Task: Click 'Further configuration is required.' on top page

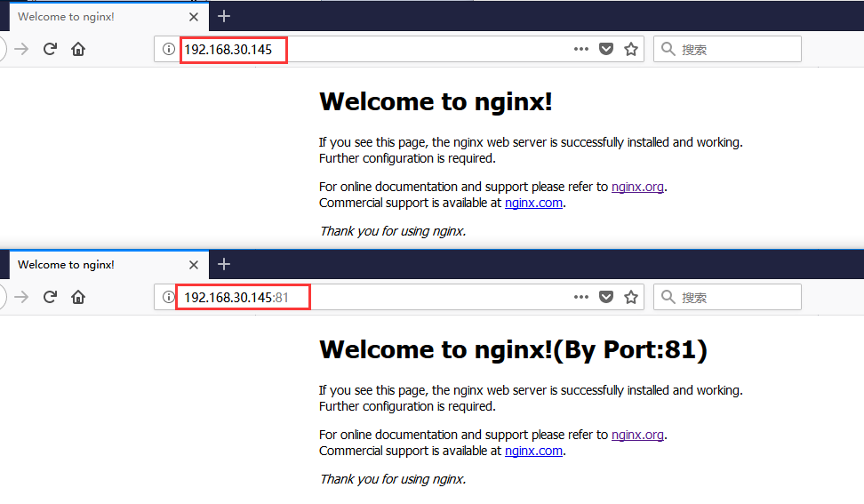Action: (x=407, y=158)
